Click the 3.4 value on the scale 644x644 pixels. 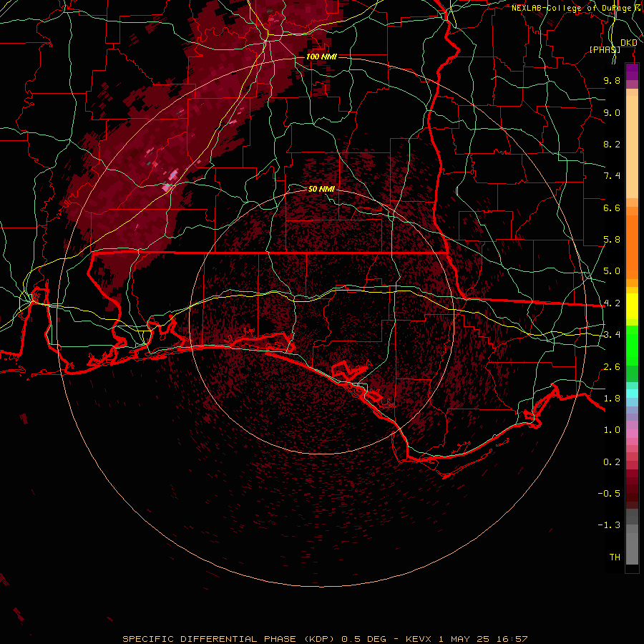(612, 335)
